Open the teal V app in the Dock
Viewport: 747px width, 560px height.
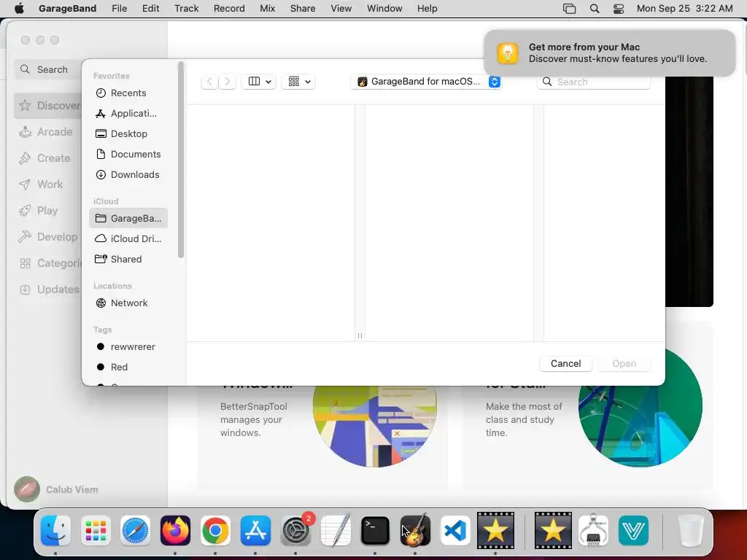coord(634,531)
